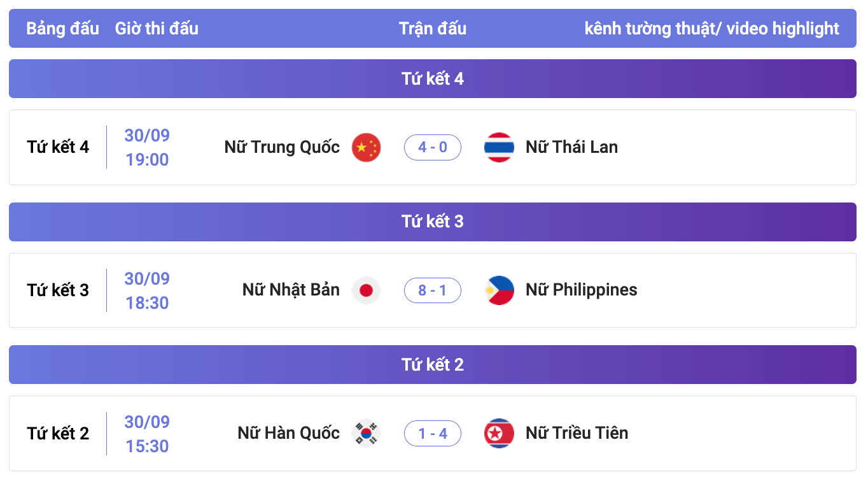The height and width of the screenshot is (484, 868).
Task: Click the China flag icon
Action: coord(366,148)
